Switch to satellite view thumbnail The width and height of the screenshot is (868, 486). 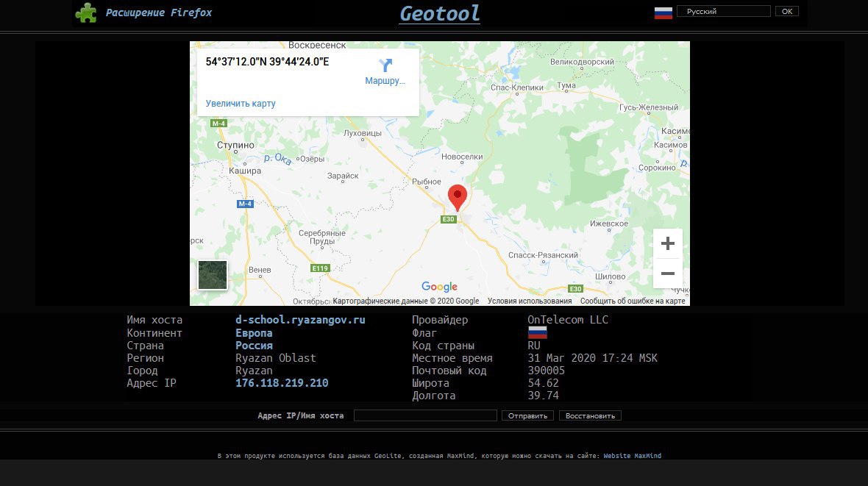[213, 275]
